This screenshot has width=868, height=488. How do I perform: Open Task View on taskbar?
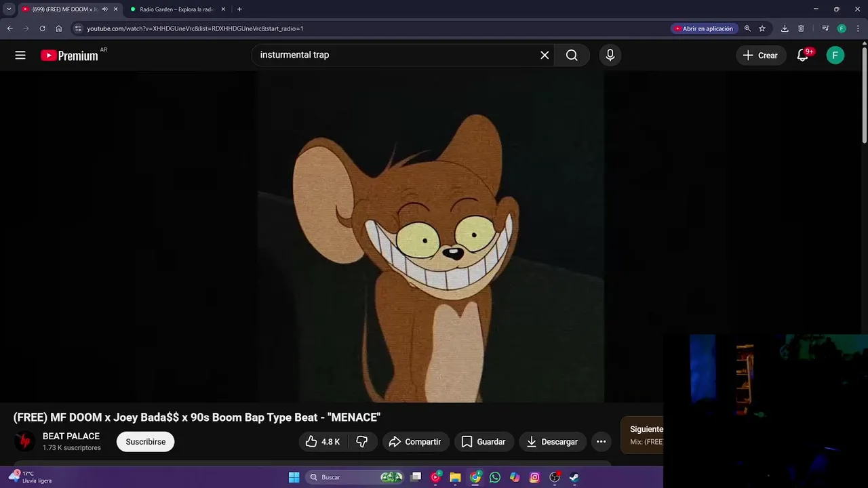(x=416, y=477)
